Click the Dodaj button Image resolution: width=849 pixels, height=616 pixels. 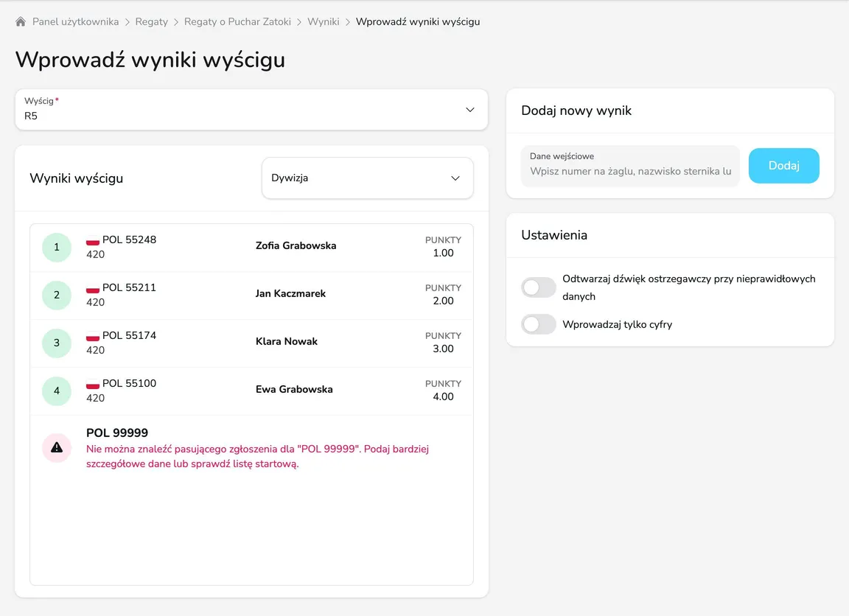(x=783, y=166)
